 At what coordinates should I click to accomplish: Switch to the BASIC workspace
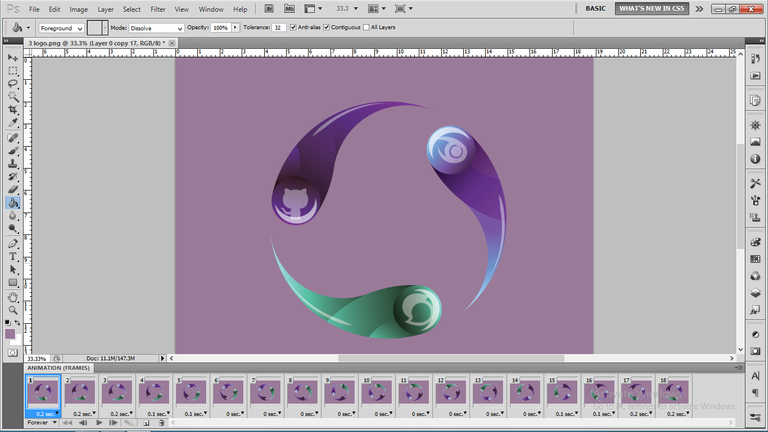(596, 8)
